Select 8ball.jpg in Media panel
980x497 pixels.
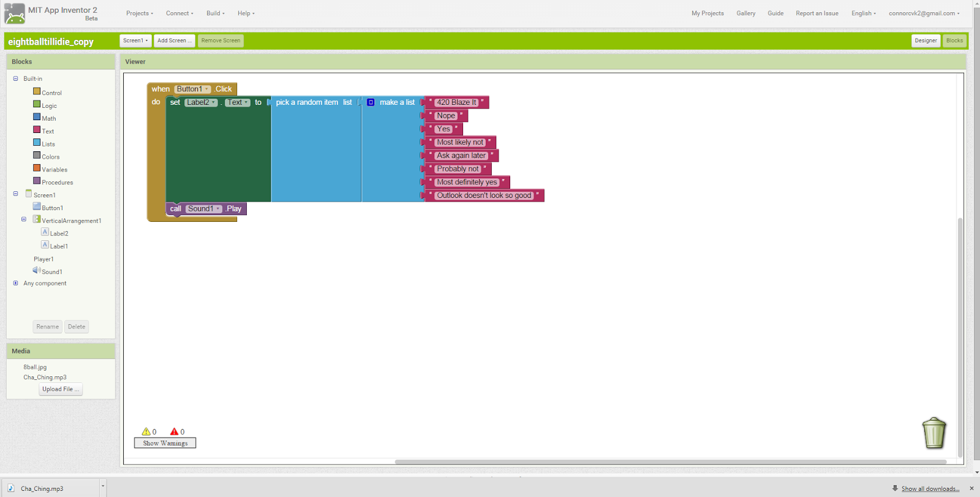35,367
